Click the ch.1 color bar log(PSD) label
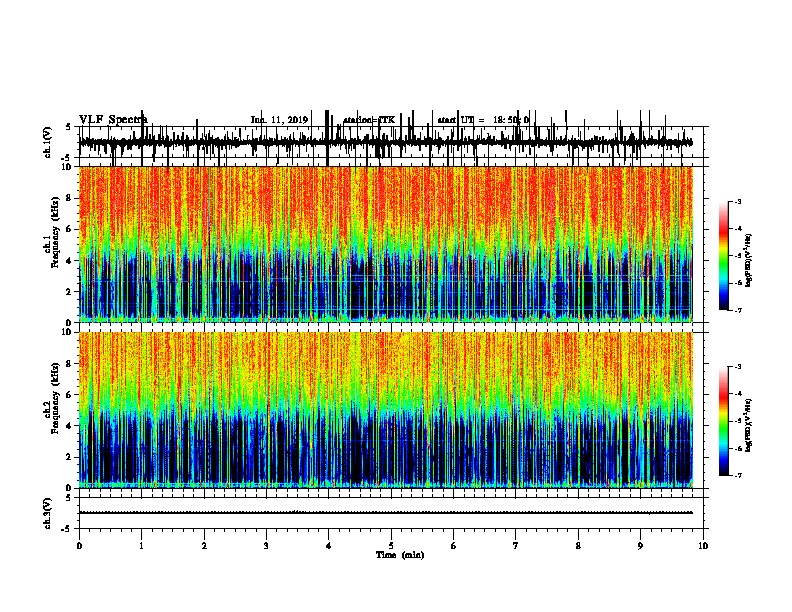Viewport: 792px width, 612px height. (749, 260)
